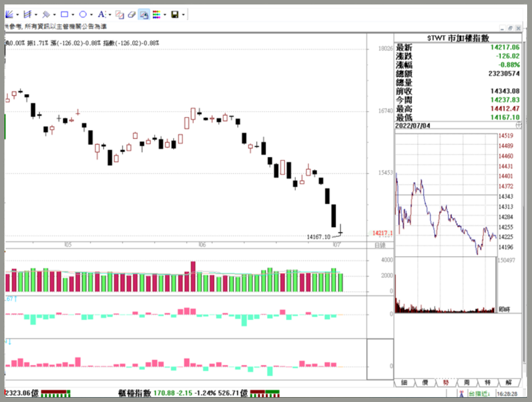Click the 14519 intraday axis label

coord(506,136)
